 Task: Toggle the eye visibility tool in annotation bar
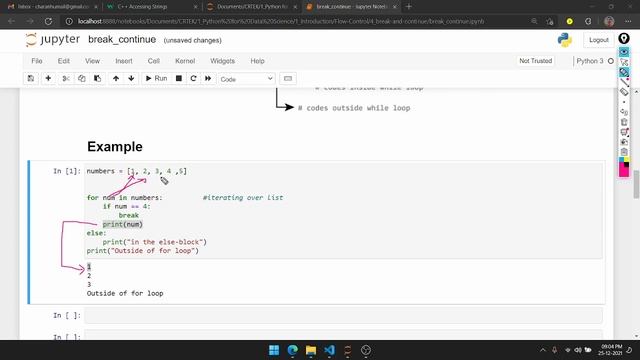pos(624,52)
